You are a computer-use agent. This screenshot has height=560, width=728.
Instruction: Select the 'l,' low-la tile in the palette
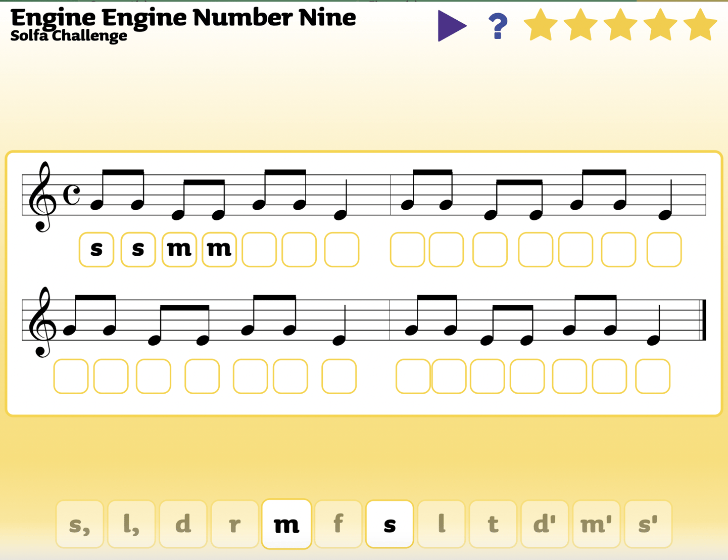(131, 525)
